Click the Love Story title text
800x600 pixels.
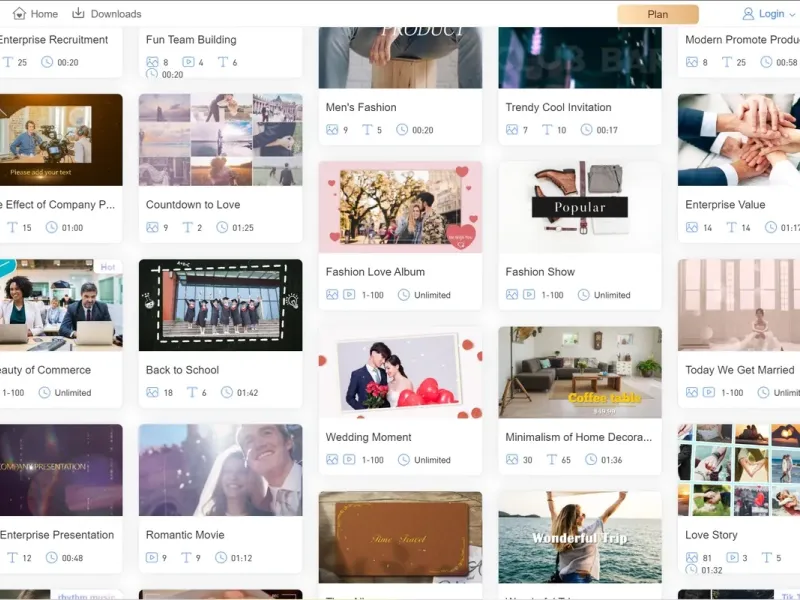711,535
